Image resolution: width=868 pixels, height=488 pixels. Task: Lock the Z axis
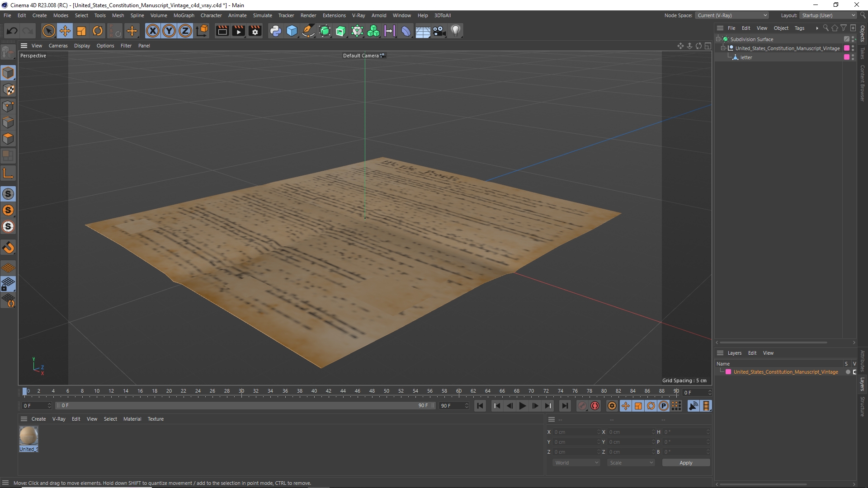tap(185, 31)
